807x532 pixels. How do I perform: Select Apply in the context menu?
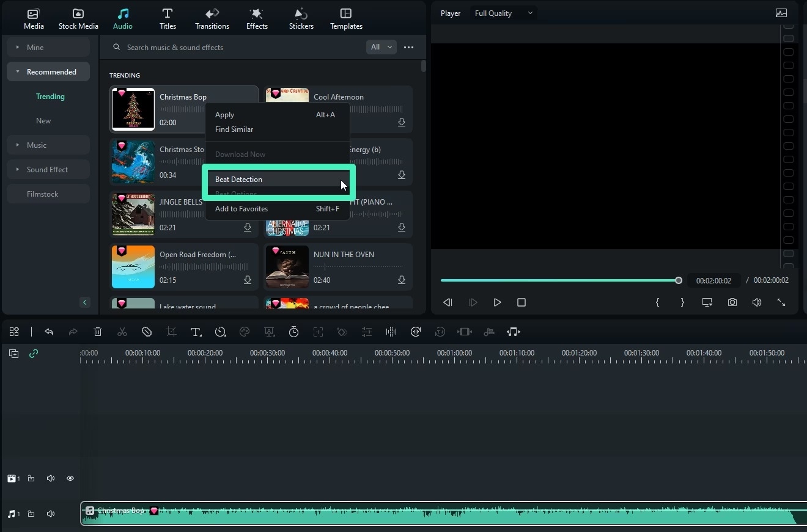point(278,115)
